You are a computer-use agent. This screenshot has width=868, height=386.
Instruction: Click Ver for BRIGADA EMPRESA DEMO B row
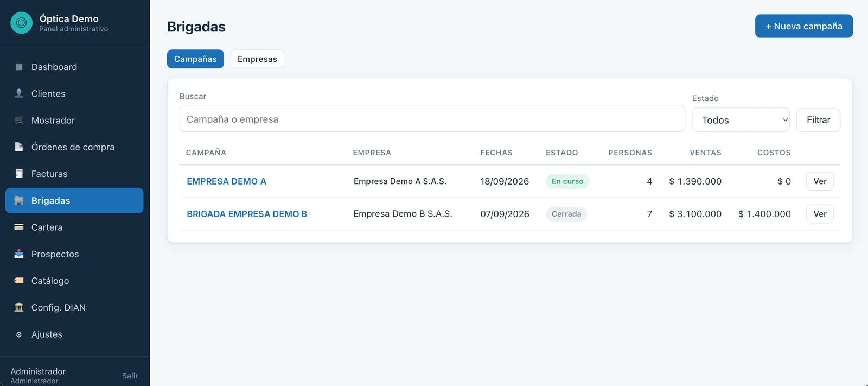(x=820, y=214)
